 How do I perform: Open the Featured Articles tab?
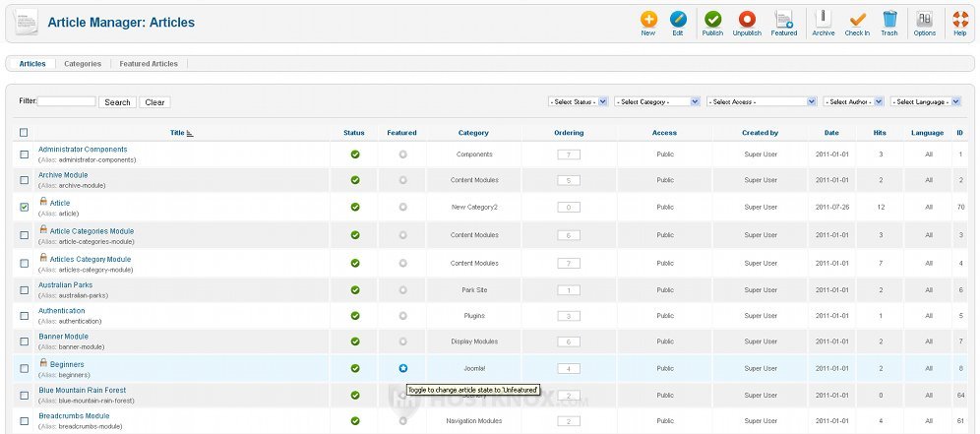pos(149,64)
